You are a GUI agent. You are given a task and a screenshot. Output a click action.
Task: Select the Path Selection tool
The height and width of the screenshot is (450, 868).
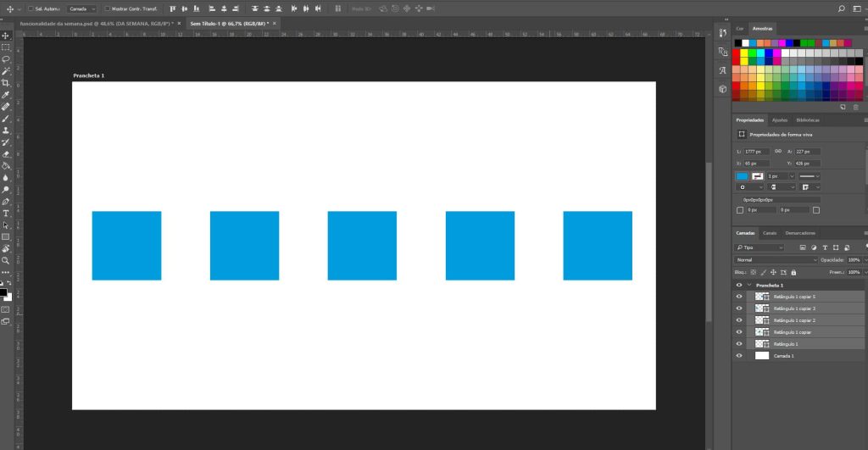[x=6, y=225]
